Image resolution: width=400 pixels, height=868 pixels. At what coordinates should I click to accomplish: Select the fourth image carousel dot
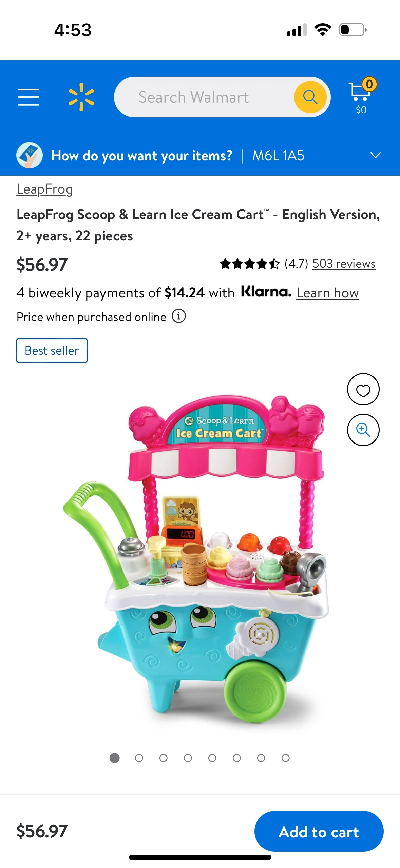tap(188, 758)
